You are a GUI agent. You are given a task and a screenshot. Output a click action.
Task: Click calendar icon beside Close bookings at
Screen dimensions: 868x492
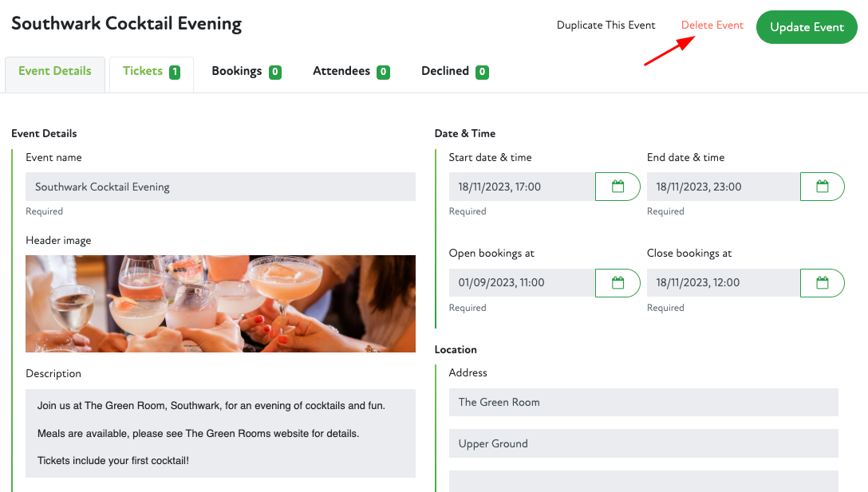(x=822, y=282)
